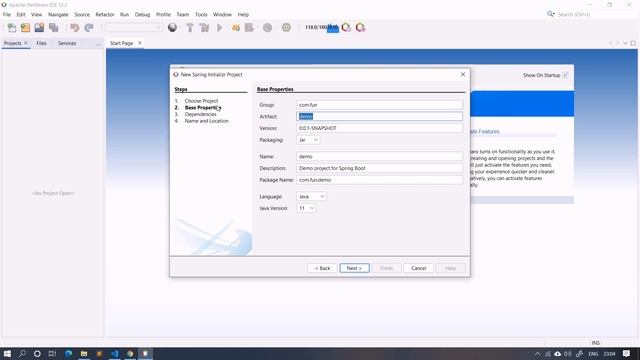Click the Name text field
Viewport: 640px width, 360px height.
[379, 156]
